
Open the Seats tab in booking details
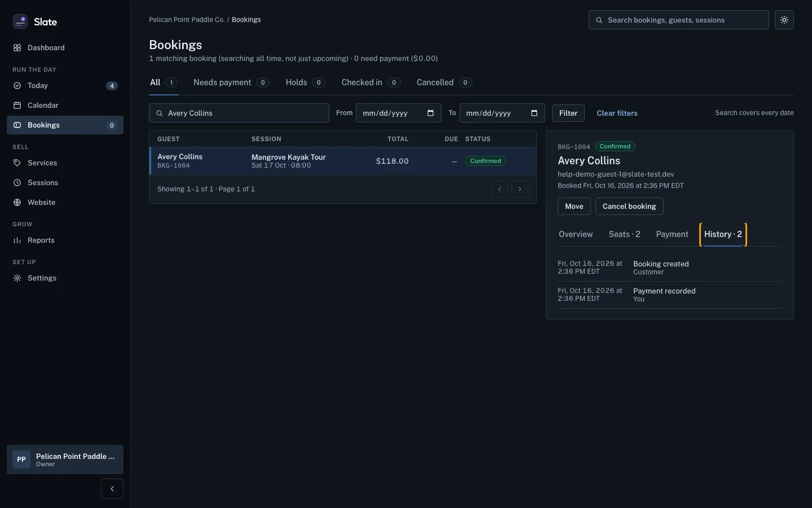[x=624, y=234]
